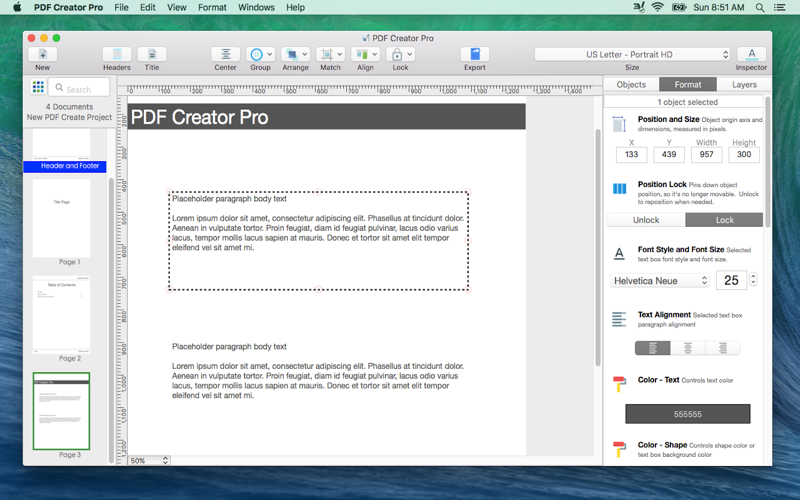The height and width of the screenshot is (500, 800).
Task: Click the Text Alignment section icon
Action: (619, 319)
